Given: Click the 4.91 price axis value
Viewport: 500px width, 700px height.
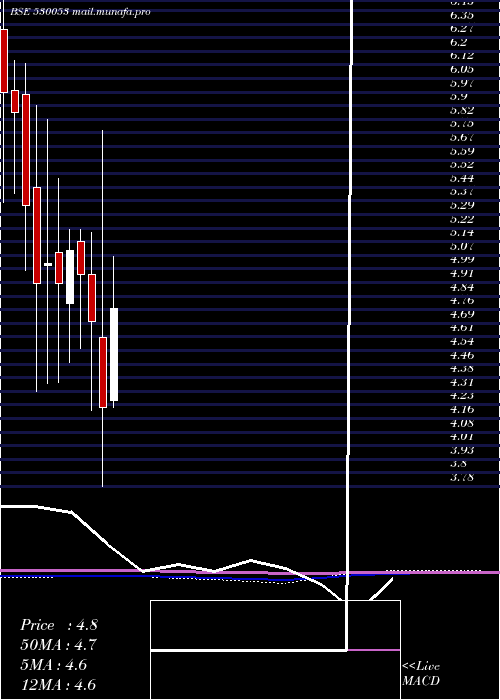Looking at the screenshot, I should tap(462, 274).
